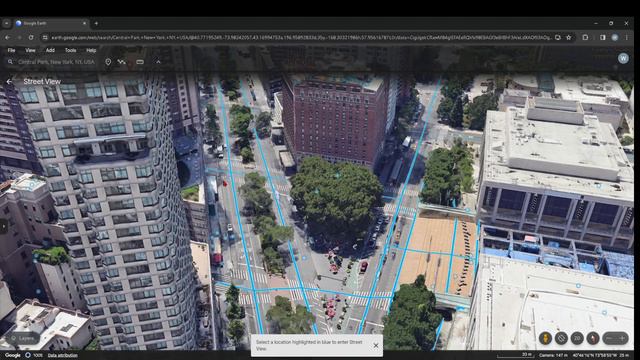640x360 pixels.
Task: Open the Chrome three-dot menu
Action: coord(627,37)
